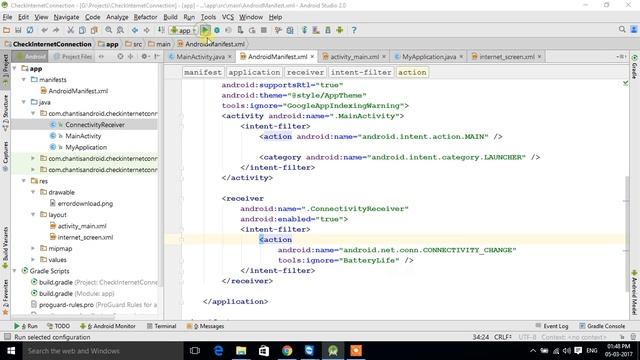Click the src folder in the navigation bar
This screenshot has width=640, height=360.
click(x=134, y=44)
